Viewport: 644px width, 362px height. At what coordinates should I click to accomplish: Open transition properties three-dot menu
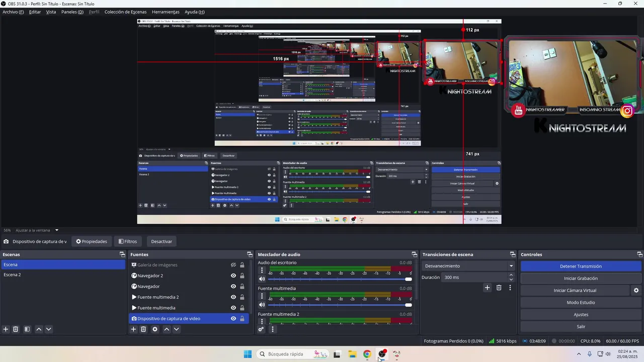click(510, 288)
